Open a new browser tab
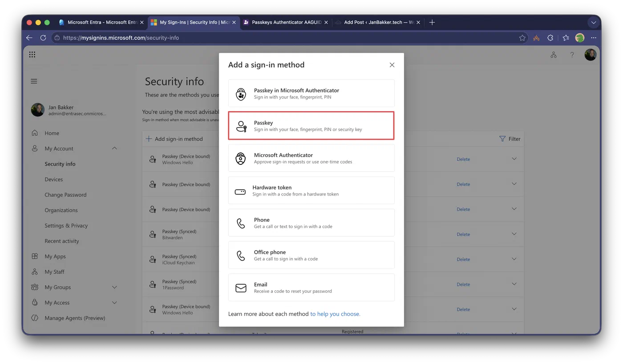Screen dimensions: 623x364 pos(432,22)
